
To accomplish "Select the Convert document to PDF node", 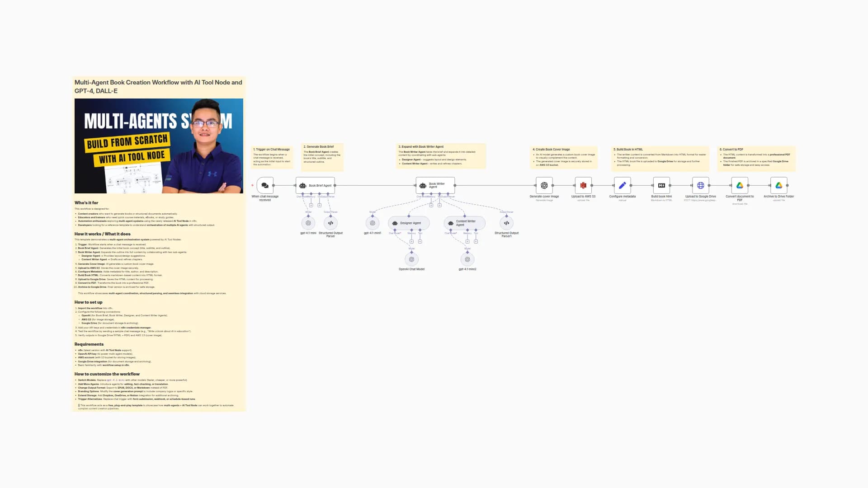I will pyautogui.click(x=740, y=185).
